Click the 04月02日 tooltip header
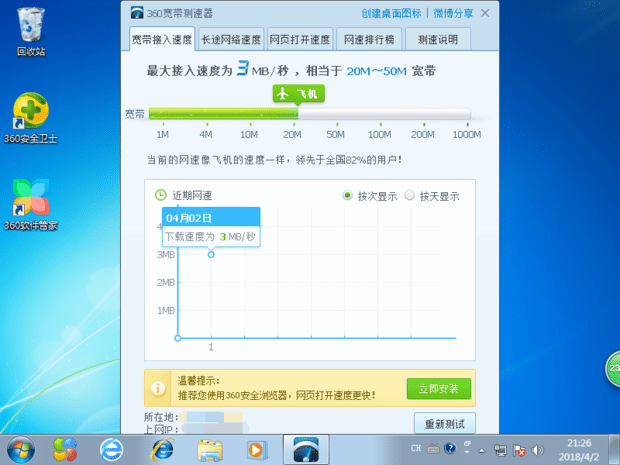The image size is (620, 465). pos(211,217)
